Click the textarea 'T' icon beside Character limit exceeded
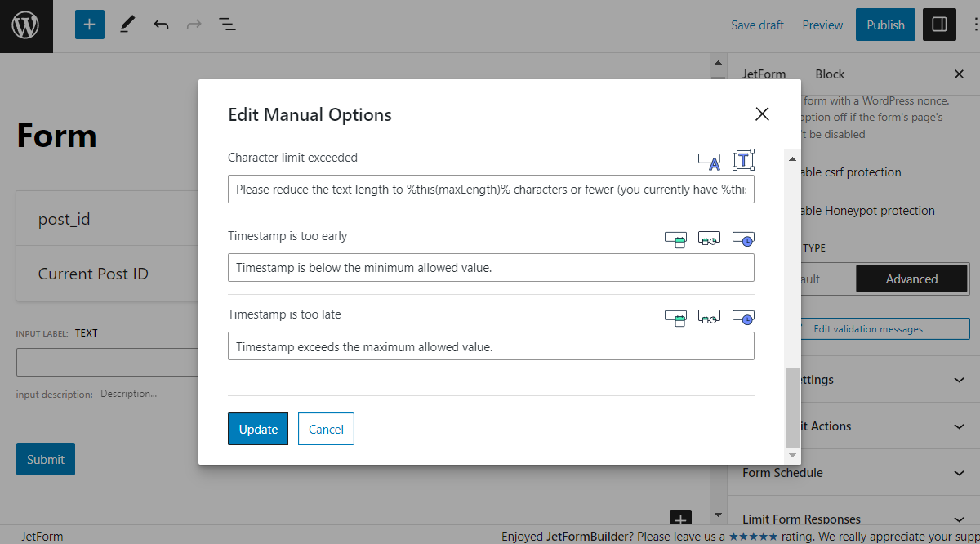This screenshot has height=544, width=980. tap(743, 160)
